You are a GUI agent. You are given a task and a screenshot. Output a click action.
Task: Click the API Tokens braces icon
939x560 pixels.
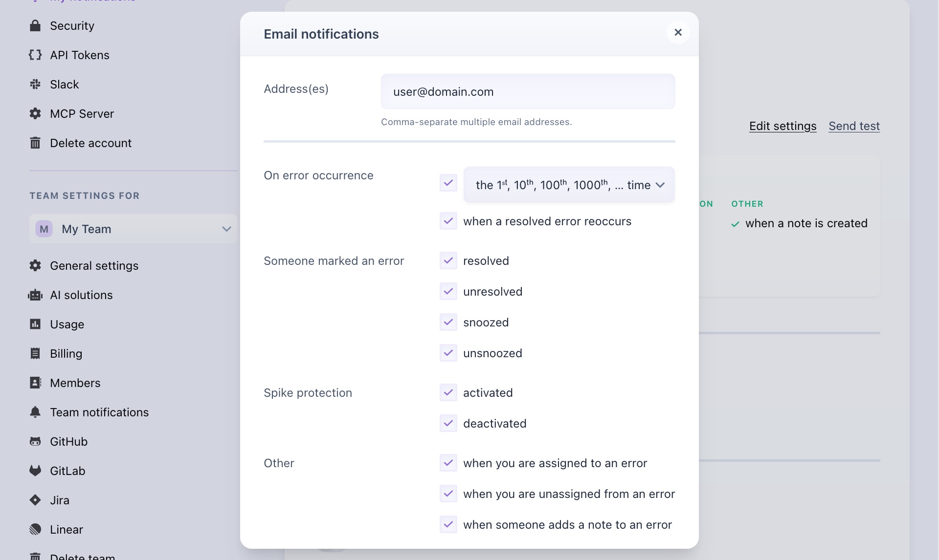pyautogui.click(x=35, y=55)
